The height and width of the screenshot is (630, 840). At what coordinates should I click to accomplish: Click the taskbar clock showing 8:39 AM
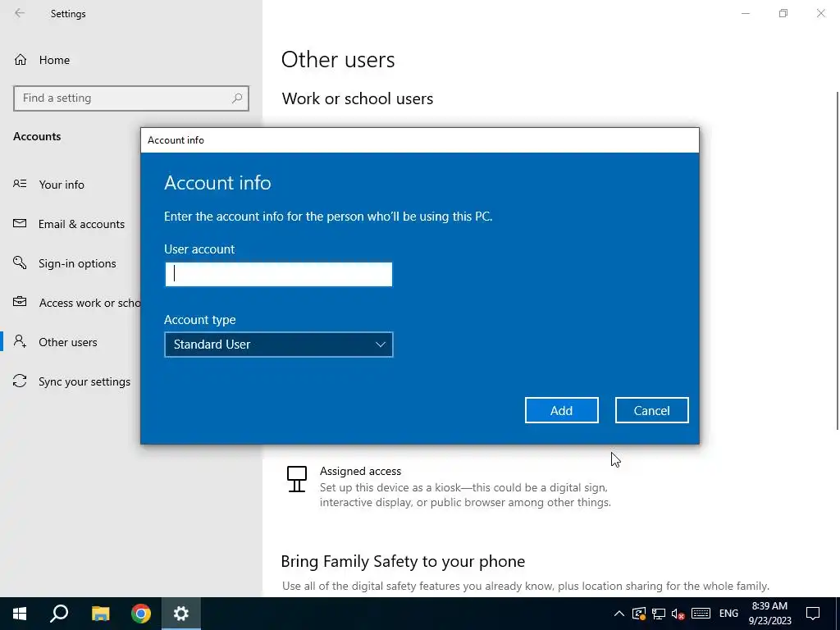coord(769,614)
